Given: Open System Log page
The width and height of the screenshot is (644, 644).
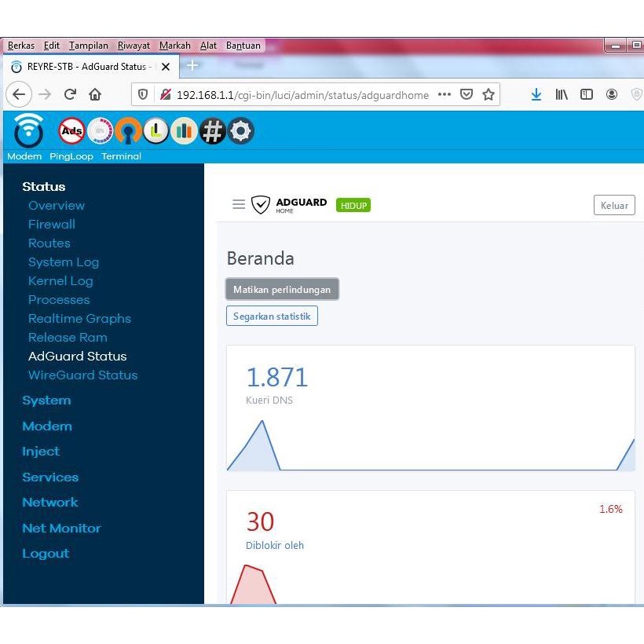Looking at the screenshot, I should [64, 262].
